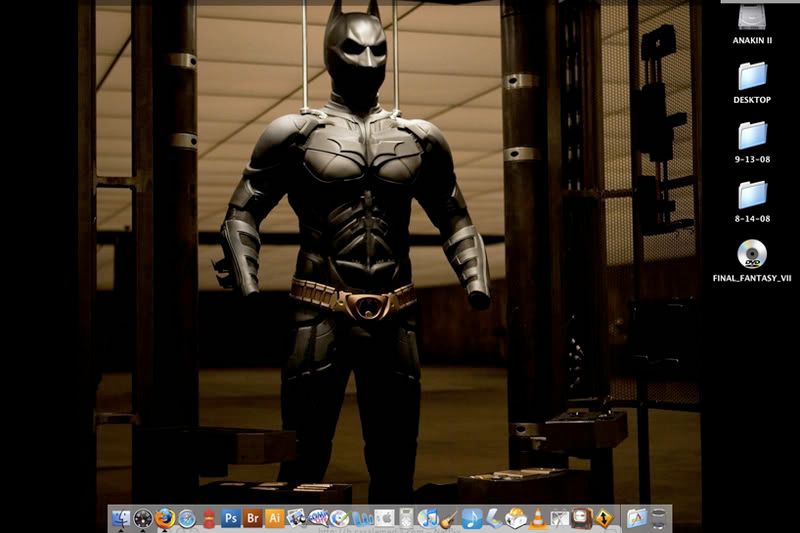This screenshot has height=533, width=800.
Task: Launch the flatbed scanner icon in dock
Action: (x=493, y=518)
